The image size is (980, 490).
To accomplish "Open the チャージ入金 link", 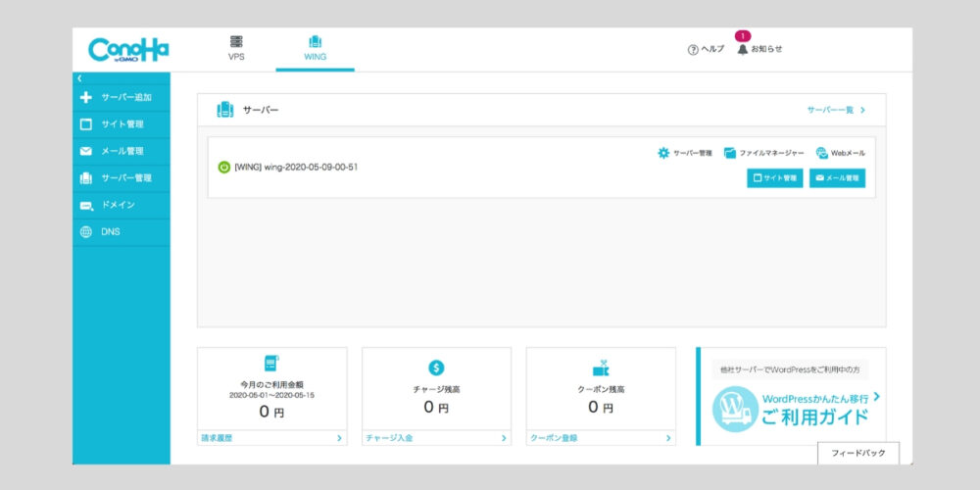I will (389, 438).
